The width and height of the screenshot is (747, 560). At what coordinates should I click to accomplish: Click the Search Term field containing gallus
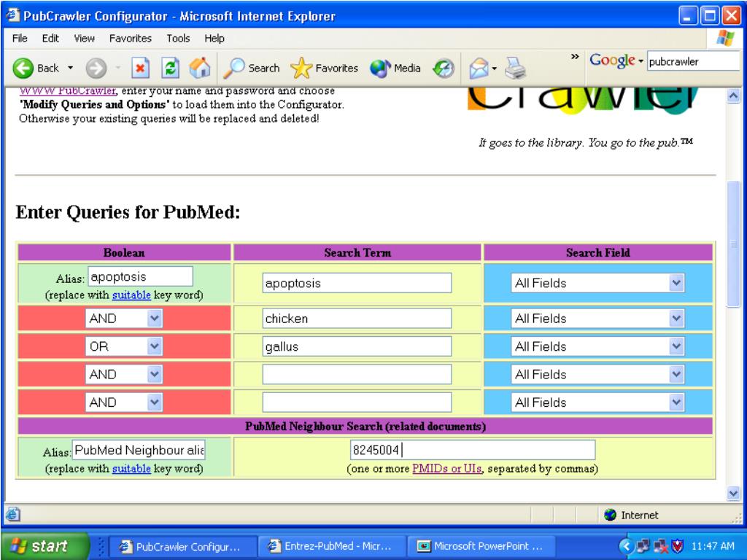(x=357, y=346)
